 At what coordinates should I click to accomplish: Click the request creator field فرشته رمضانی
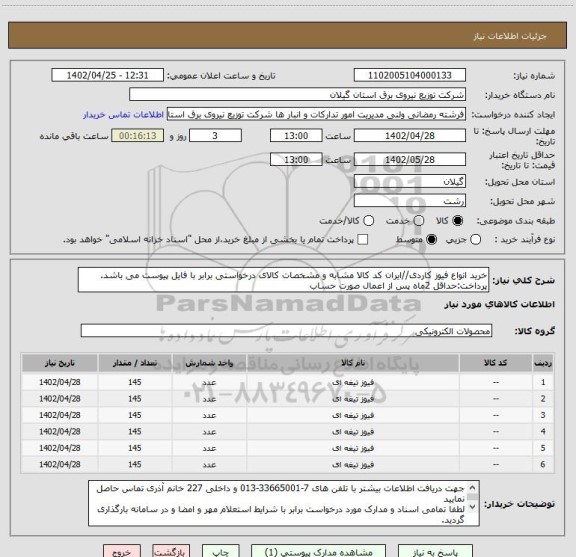point(316,114)
